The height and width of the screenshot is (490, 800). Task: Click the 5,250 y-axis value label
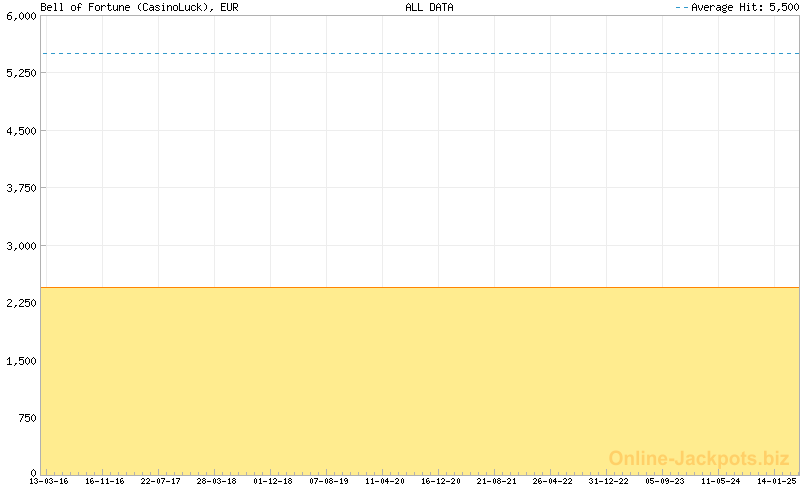(19, 74)
